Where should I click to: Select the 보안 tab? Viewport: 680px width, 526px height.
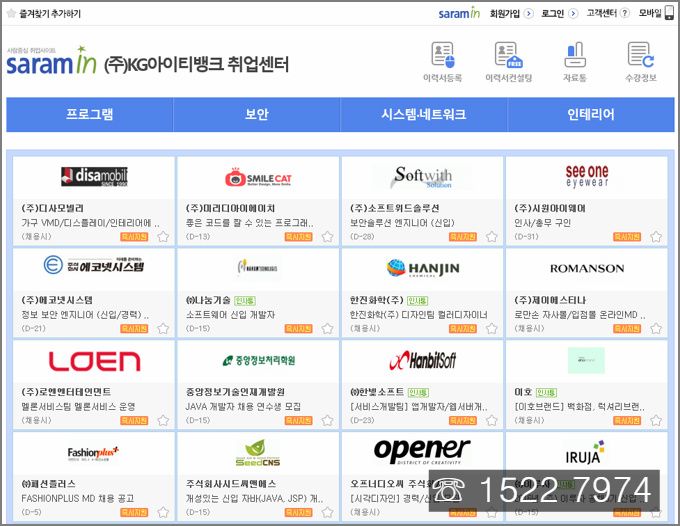point(257,114)
